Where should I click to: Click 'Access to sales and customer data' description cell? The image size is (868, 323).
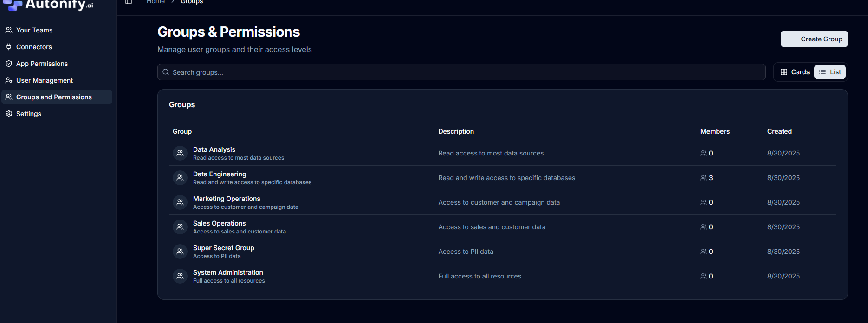click(x=492, y=227)
